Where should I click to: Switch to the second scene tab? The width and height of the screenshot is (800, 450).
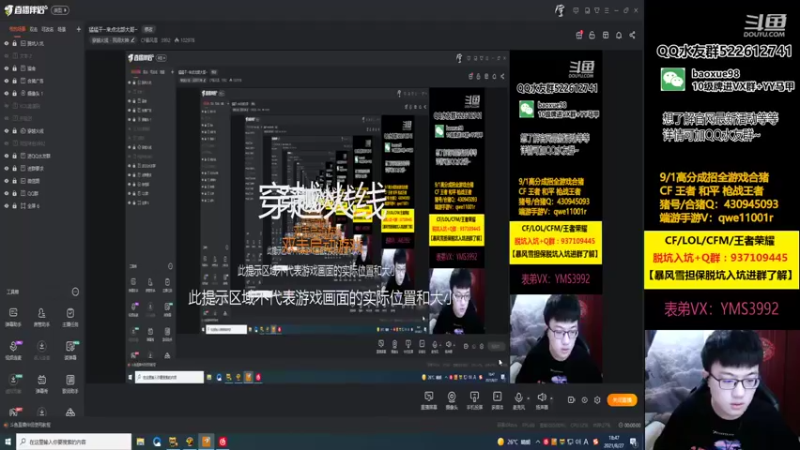point(34,30)
